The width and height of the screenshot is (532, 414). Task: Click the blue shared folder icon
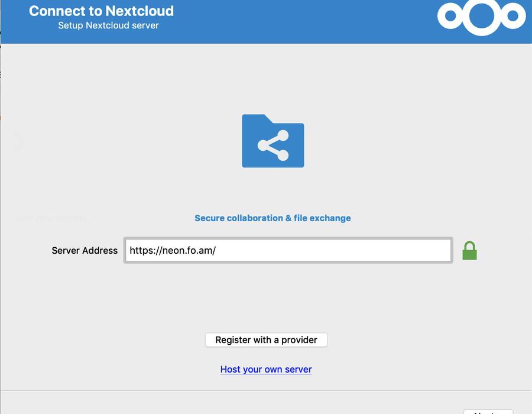click(x=273, y=141)
